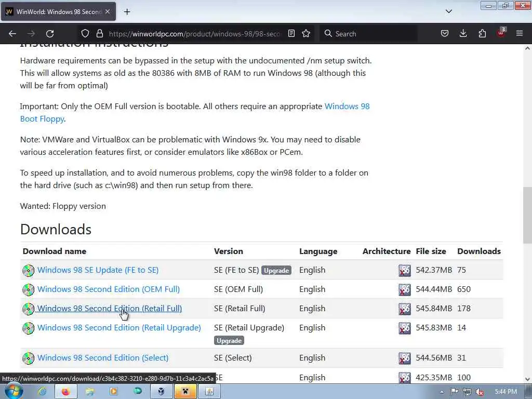Select the WinWorld: Windows 98 Second tab
532x399 pixels.
tap(58, 11)
